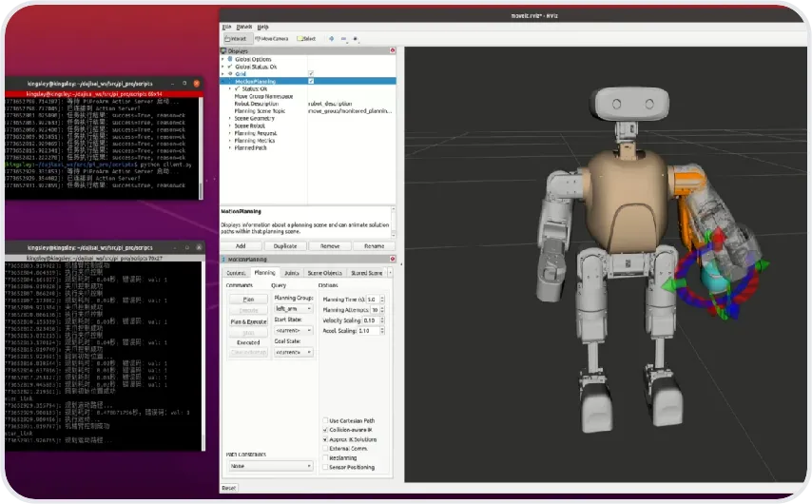Toggle the MotionPlanning display checkbox
812x504 pixels.
click(x=311, y=82)
